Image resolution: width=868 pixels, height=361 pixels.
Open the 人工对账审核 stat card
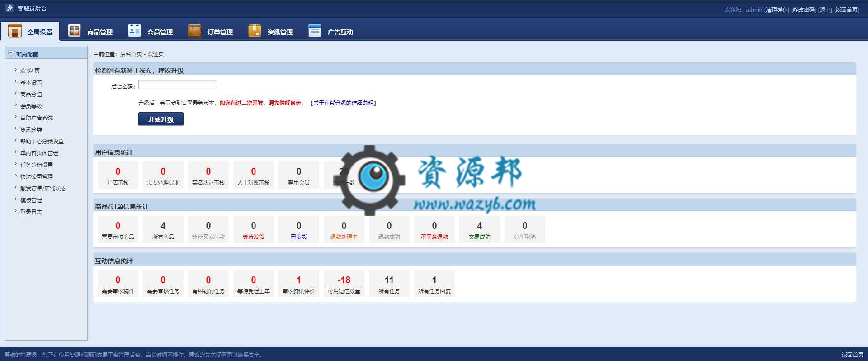click(254, 175)
